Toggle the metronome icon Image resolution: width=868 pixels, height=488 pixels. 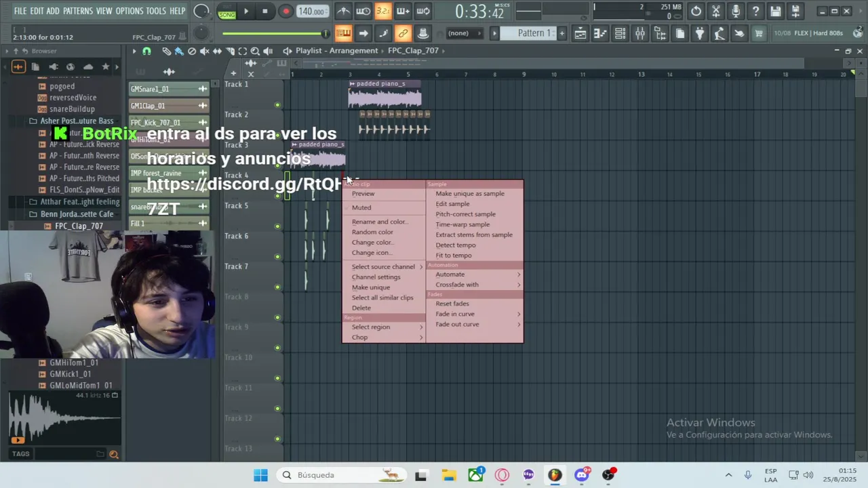pyautogui.click(x=344, y=12)
